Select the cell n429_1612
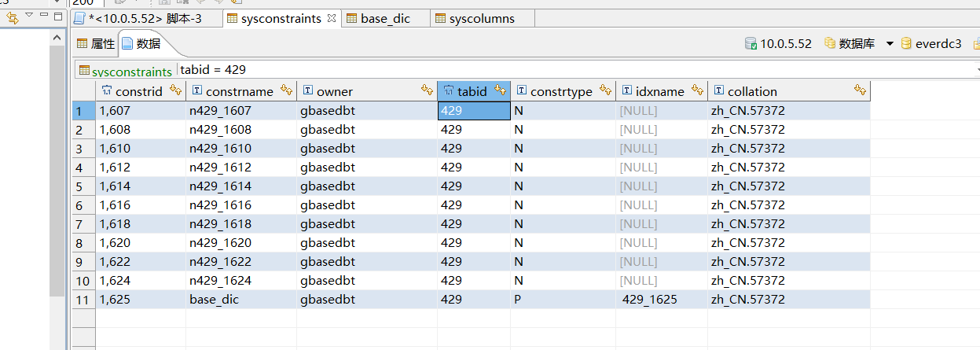 click(241, 168)
